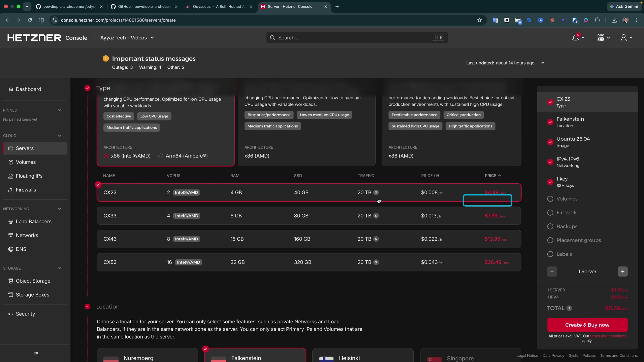Image resolution: width=644 pixels, height=362 pixels.
Task: Click Create & Buy now
Action: pos(587,325)
